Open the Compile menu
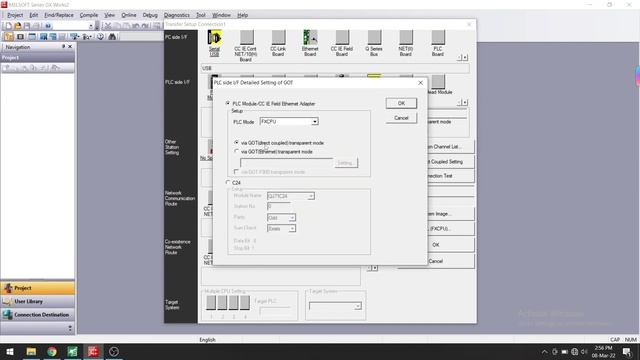The height and width of the screenshot is (360, 640). [x=89, y=15]
